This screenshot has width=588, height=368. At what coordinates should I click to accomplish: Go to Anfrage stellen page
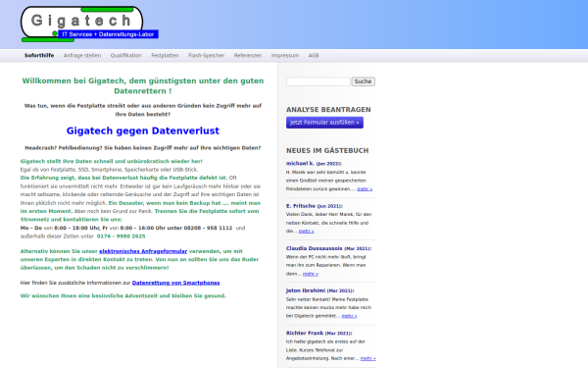[x=82, y=56]
